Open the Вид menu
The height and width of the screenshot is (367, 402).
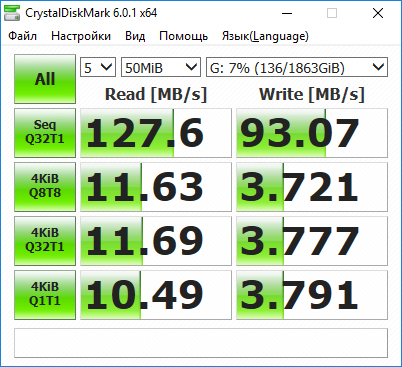[x=135, y=36]
